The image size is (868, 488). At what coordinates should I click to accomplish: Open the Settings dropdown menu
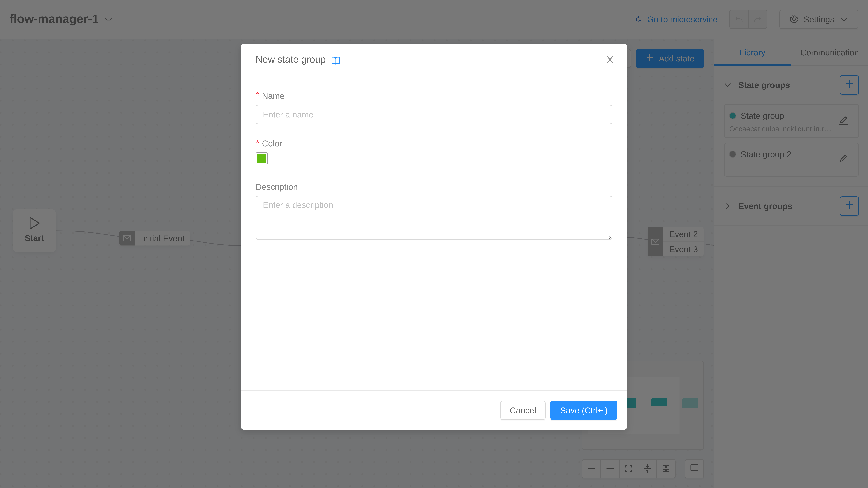pos(818,20)
